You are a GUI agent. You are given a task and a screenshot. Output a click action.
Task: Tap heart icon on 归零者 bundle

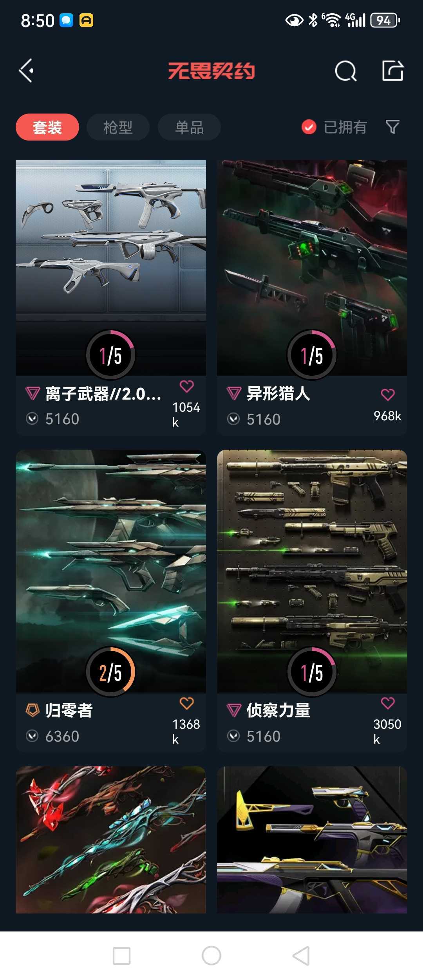pos(187,703)
